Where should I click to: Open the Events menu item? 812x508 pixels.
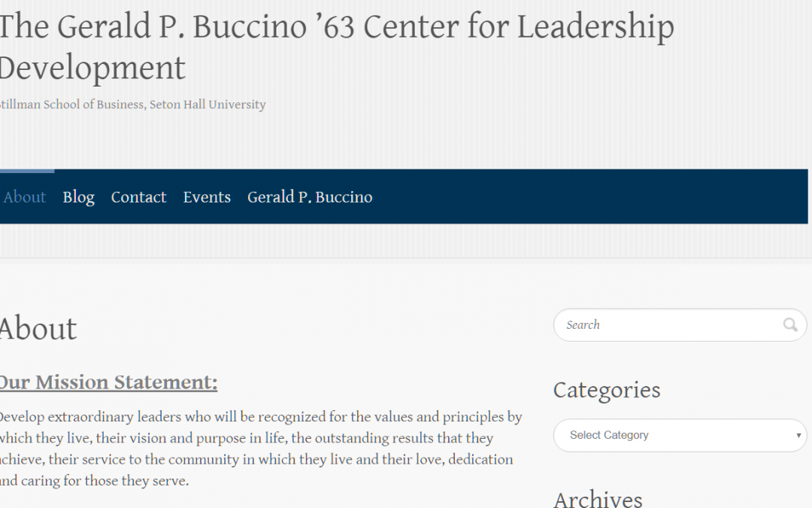tap(207, 197)
